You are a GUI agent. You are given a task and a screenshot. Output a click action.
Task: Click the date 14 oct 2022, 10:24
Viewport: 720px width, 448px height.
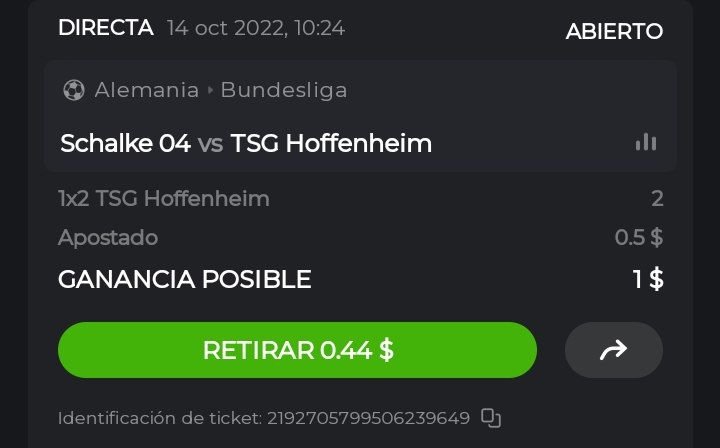pos(256,29)
